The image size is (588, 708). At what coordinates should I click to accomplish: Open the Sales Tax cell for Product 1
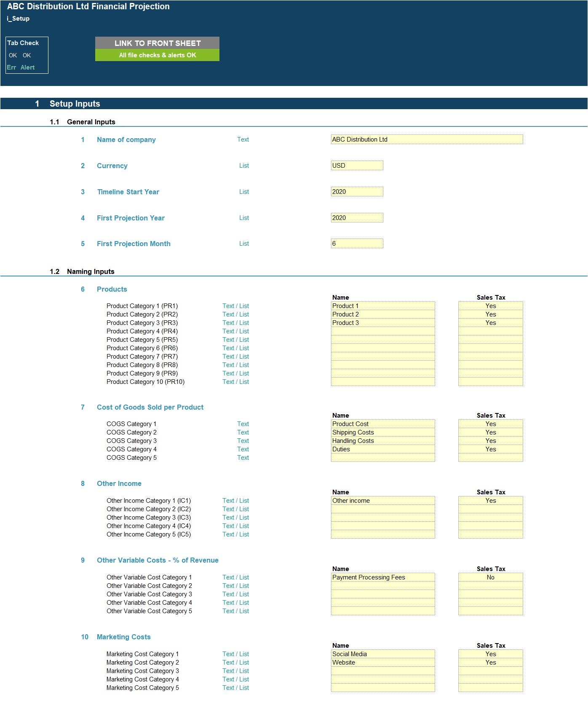point(491,306)
